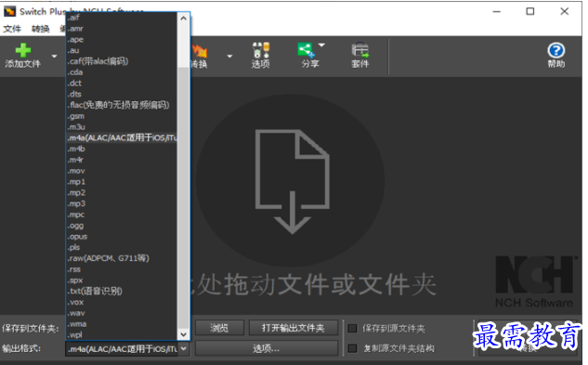The width and height of the screenshot is (588, 365).
Task: Click the bottom Options (选项...) button
Action: (267, 348)
